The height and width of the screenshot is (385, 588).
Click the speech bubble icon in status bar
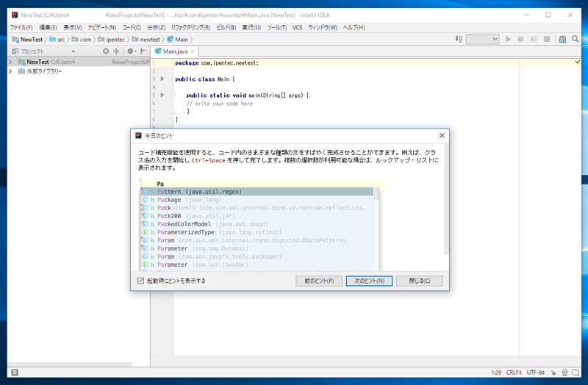[x=576, y=373]
